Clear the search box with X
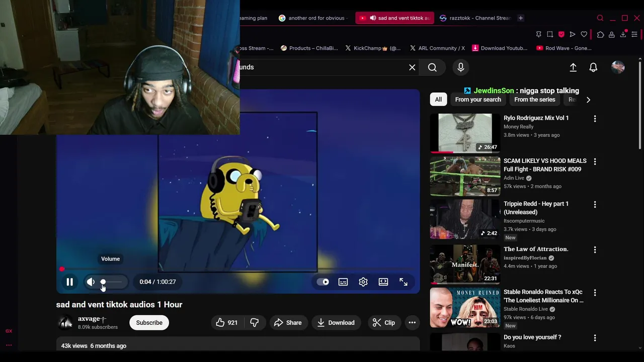Viewport: 644px width, 362px height. coord(412,67)
